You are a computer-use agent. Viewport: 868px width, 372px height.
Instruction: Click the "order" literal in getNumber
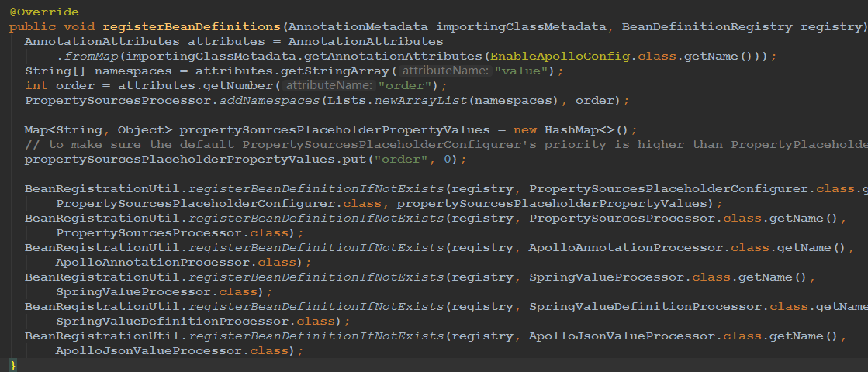coord(405,86)
